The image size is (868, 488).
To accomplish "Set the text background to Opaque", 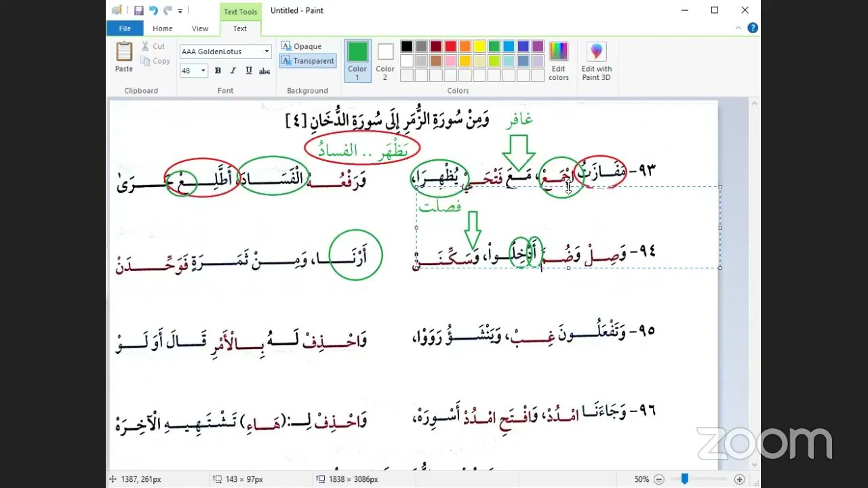I will (x=301, y=46).
